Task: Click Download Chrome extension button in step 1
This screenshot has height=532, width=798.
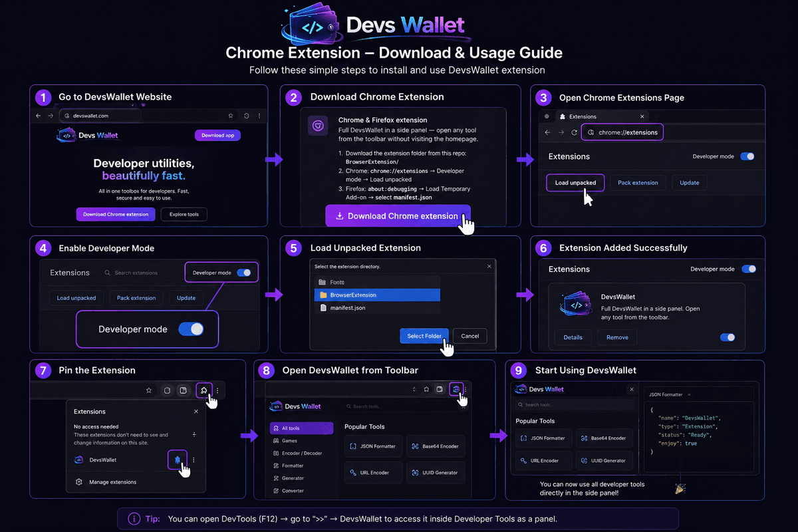Action: (x=116, y=214)
